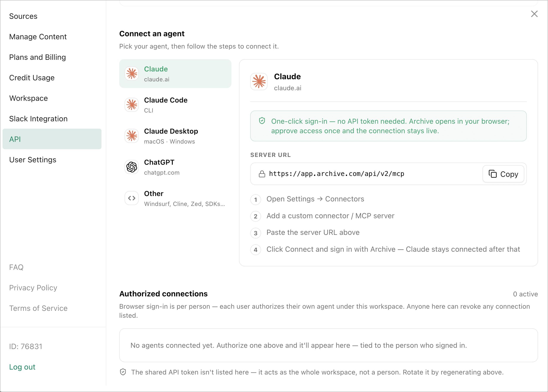Log out of the account
The width and height of the screenshot is (548, 392).
[x=22, y=367]
